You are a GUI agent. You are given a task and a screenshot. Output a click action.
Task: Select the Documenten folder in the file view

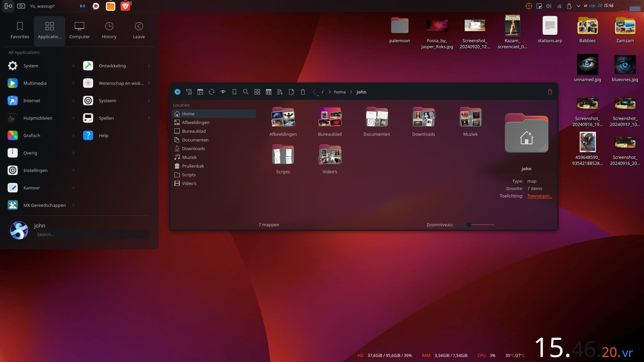pyautogui.click(x=377, y=121)
